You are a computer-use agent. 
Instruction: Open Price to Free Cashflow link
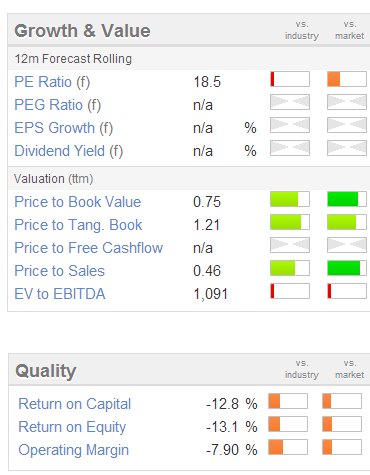point(89,248)
